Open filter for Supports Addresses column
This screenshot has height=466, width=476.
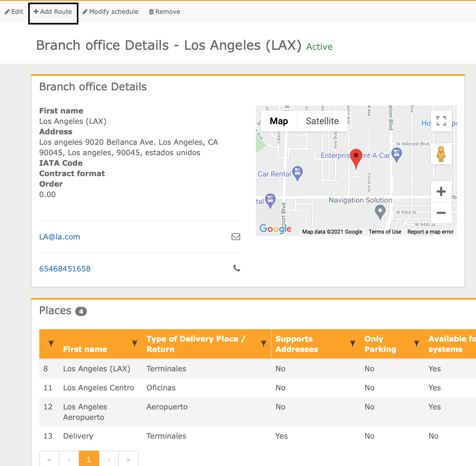tap(353, 343)
